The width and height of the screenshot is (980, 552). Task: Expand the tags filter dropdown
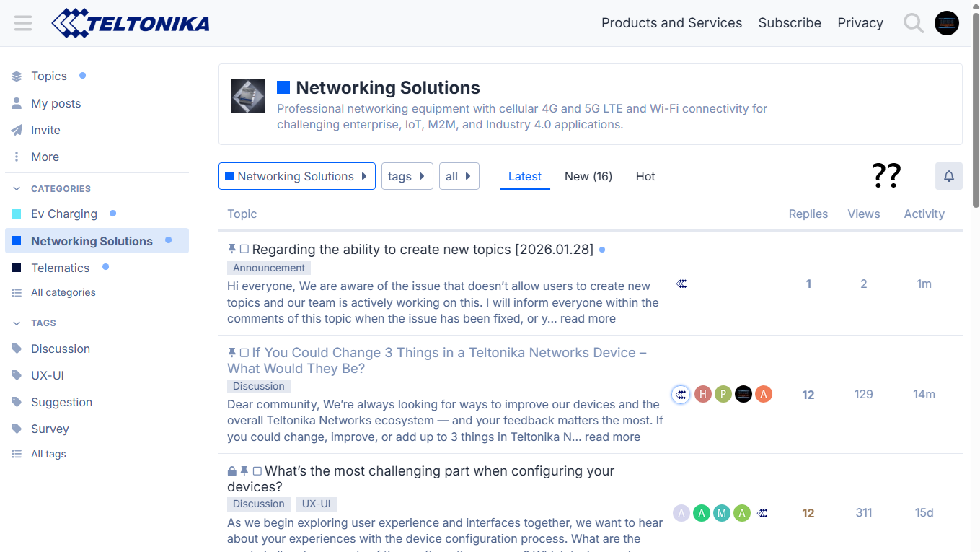pyautogui.click(x=407, y=176)
